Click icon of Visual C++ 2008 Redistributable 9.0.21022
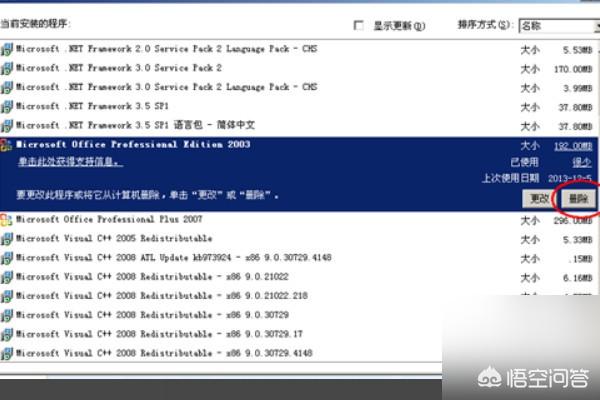This screenshot has height=400, width=600. (x=7, y=278)
